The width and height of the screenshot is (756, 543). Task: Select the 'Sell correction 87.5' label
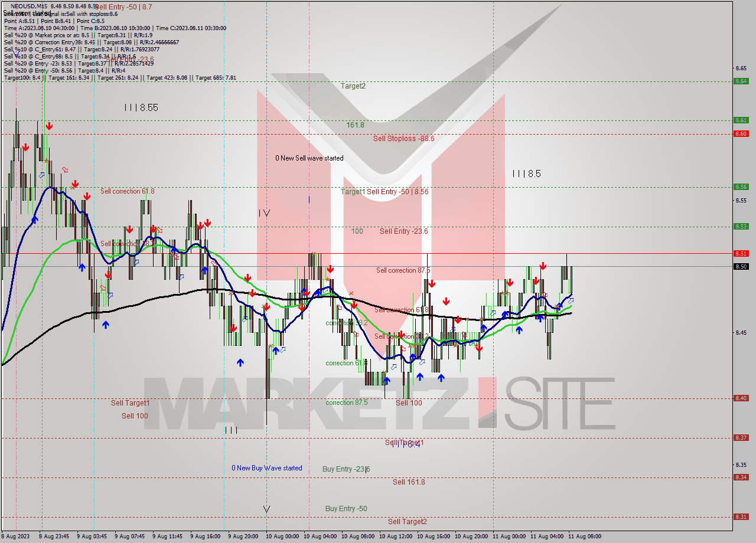[x=403, y=270]
